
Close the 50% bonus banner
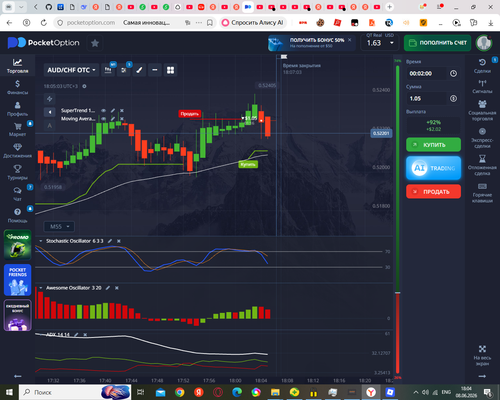[x=350, y=40]
